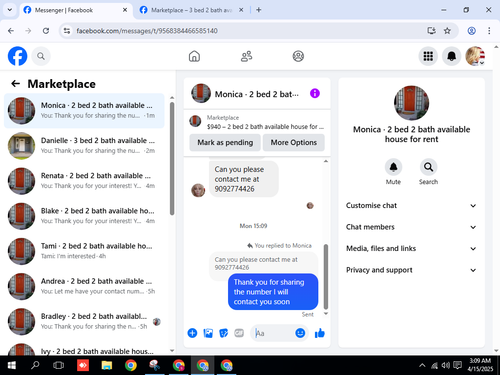This screenshot has width=500, height=375.
Task: Open the Groups icon in top navigation
Action: point(298,56)
